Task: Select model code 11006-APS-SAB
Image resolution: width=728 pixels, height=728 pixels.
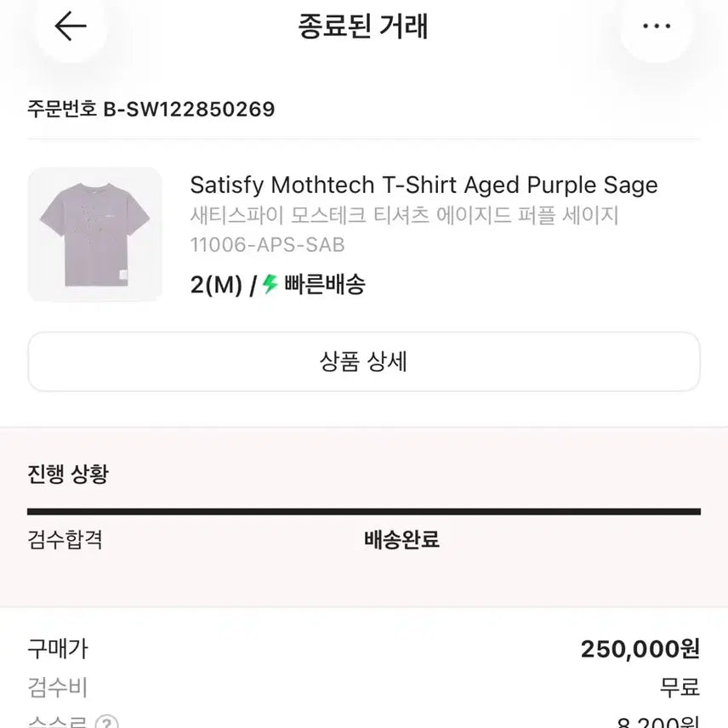Action: click(x=267, y=245)
